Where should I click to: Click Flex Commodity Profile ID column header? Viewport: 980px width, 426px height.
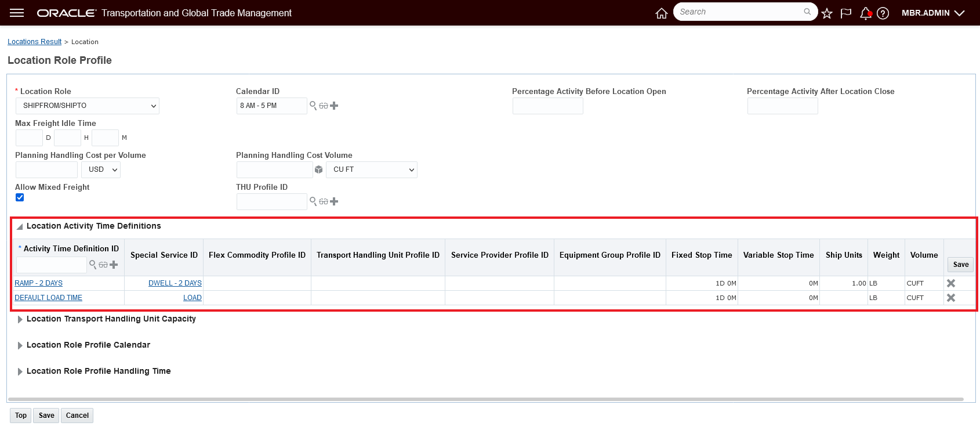pos(257,255)
